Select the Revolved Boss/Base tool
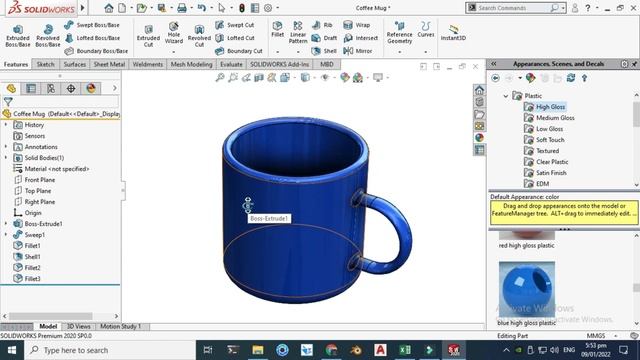This screenshot has height=360, width=640. [x=48, y=36]
